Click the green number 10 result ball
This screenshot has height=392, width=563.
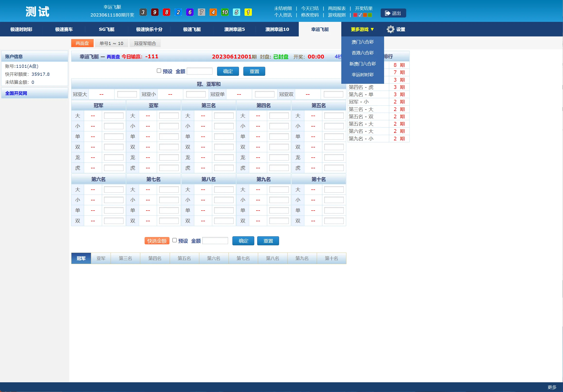tap(225, 12)
